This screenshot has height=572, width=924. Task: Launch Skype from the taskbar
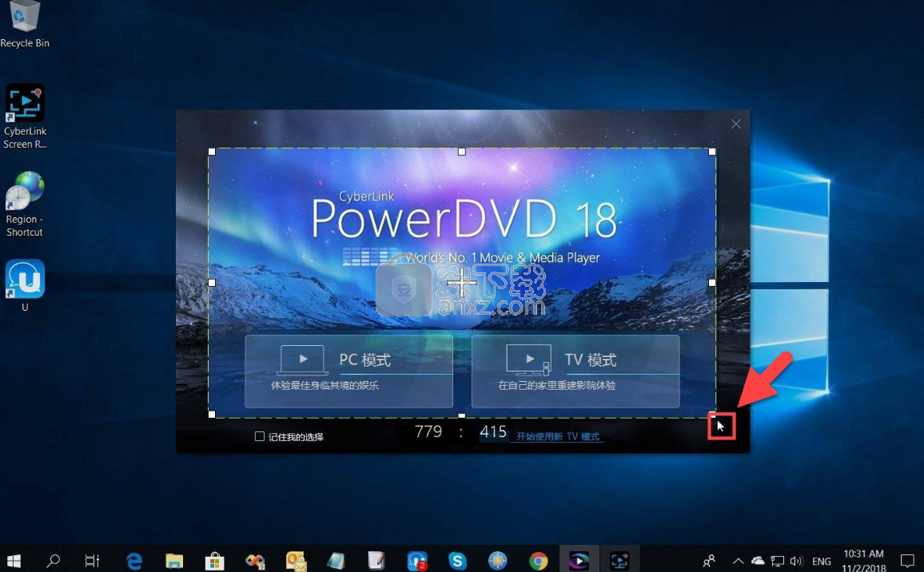tap(457, 560)
